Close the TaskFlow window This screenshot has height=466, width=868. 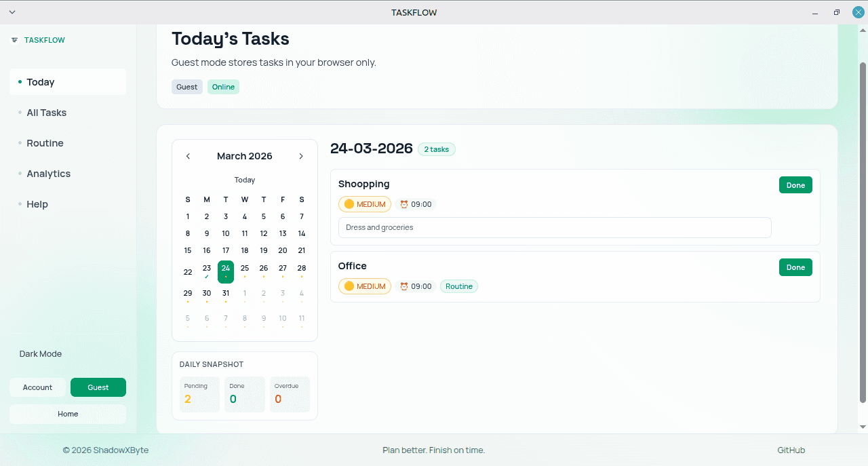pos(858,12)
